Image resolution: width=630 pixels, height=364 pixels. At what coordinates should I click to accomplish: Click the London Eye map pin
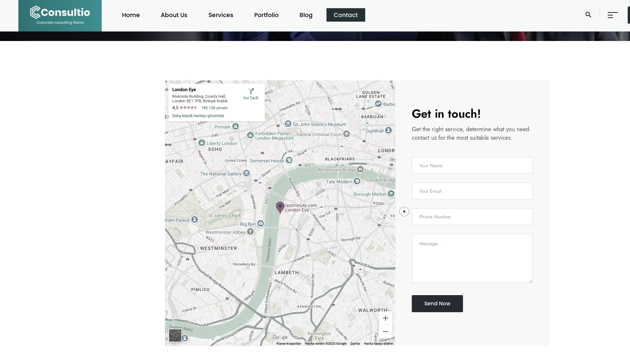tap(280, 207)
